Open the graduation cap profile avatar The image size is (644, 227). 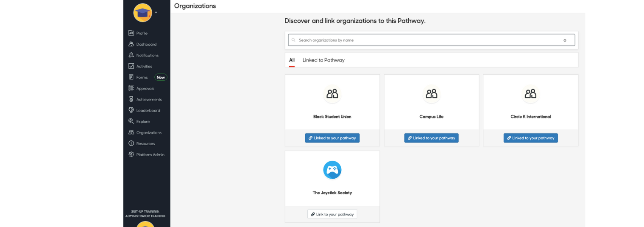point(142,12)
